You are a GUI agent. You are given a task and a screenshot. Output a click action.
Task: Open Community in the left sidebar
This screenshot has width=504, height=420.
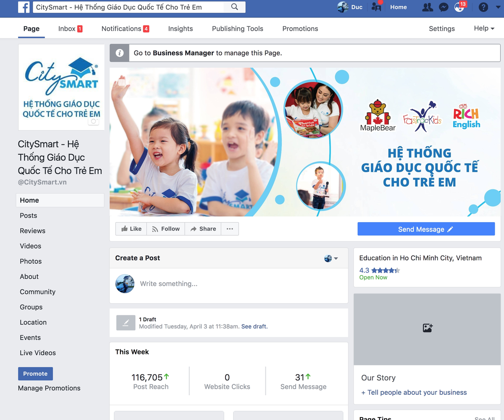(37, 292)
